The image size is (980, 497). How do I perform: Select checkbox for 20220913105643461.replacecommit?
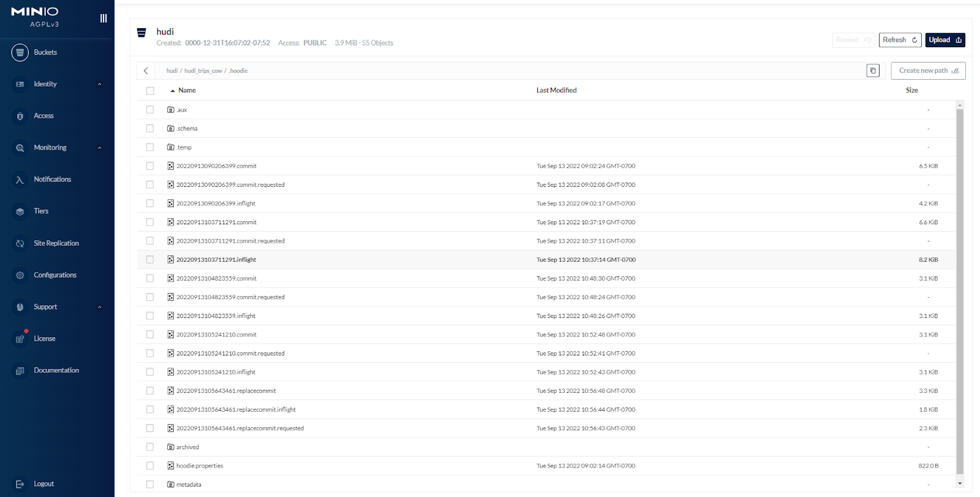click(x=150, y=391)
